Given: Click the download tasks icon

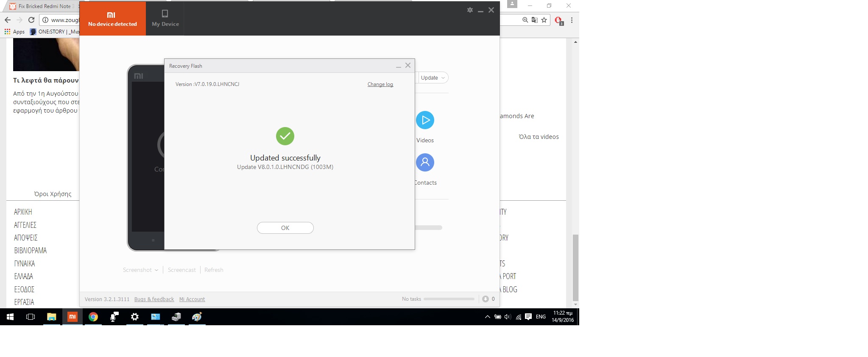Looking at the screenshot, I should click(486, 299).
